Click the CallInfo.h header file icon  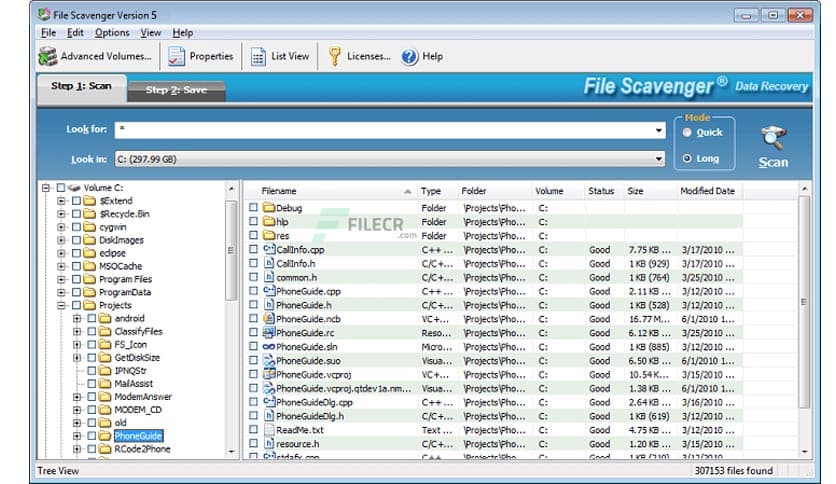(x=269, y=263)
